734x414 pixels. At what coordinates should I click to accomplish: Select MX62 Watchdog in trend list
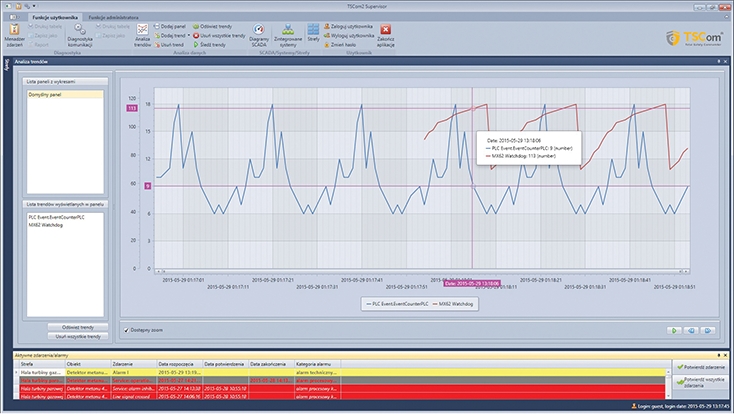(x=45, y=225)
